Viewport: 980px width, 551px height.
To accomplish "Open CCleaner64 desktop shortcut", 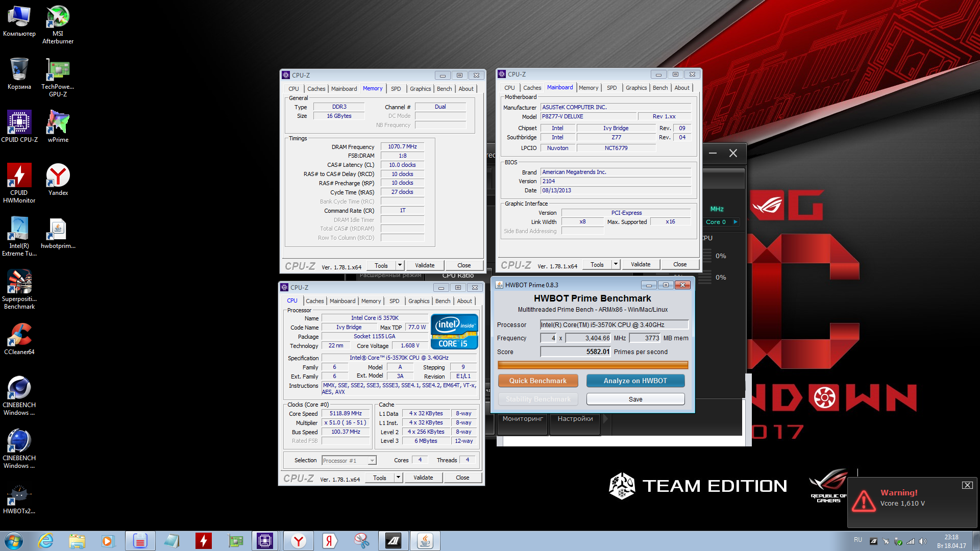I will pos(19,339).
